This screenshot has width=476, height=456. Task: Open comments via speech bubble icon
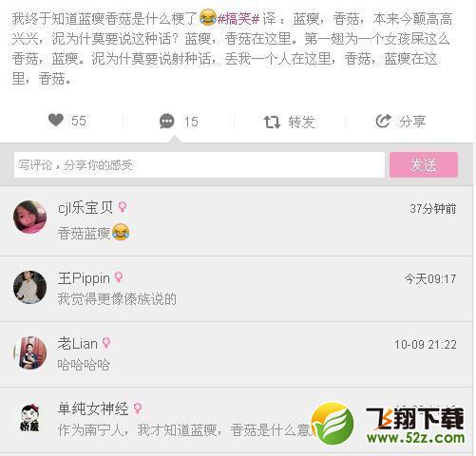tap(167, 121)
